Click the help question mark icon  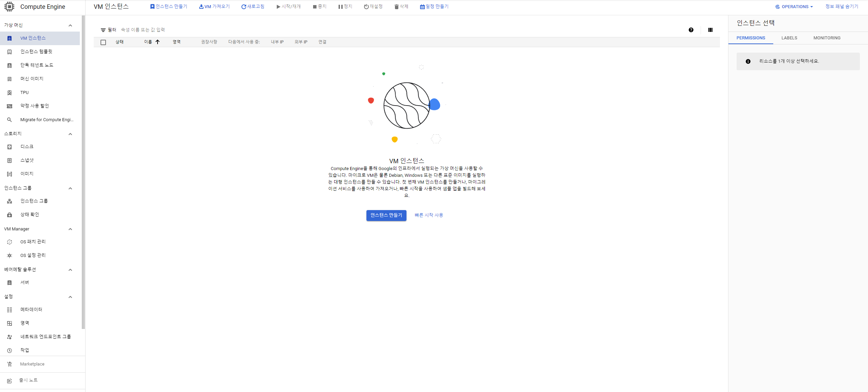[x=691, y=30]
